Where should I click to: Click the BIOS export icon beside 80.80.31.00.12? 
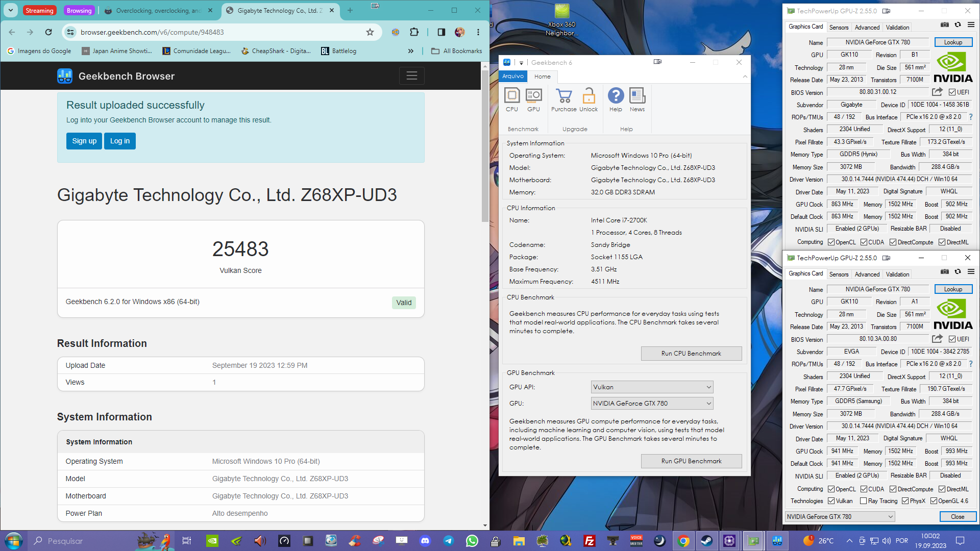click(x=937, y=92)
